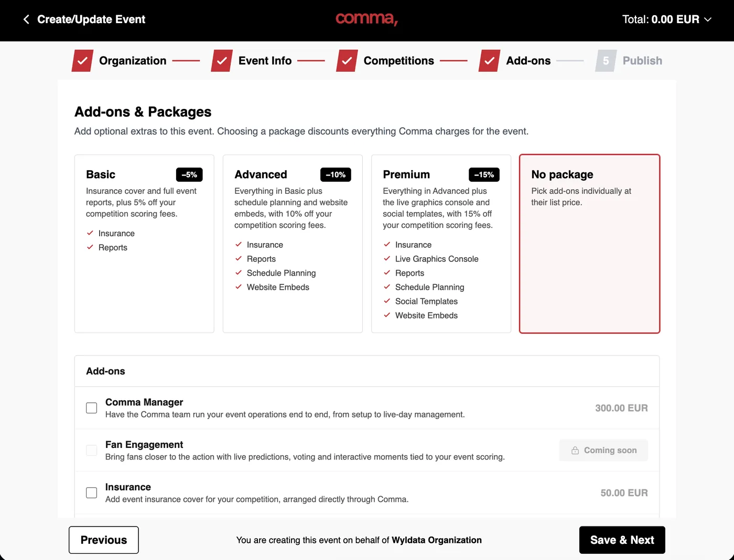This screenshot has width=734, height=560.
Task: Click the back arrow beside Create/Update Event
Action: tap(26, 19)
